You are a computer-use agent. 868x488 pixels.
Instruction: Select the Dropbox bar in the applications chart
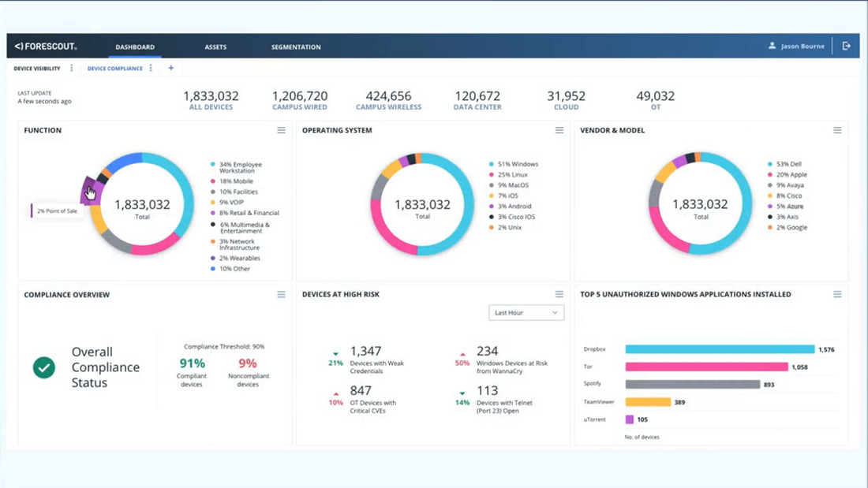pyautogui.click(x=718, y=348)
